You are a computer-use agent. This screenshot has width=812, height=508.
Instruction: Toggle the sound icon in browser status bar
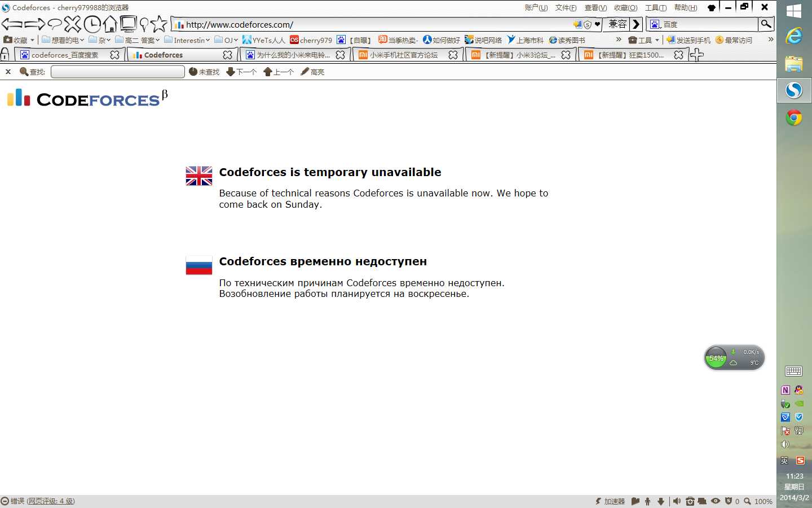click(x=677, y=501)
